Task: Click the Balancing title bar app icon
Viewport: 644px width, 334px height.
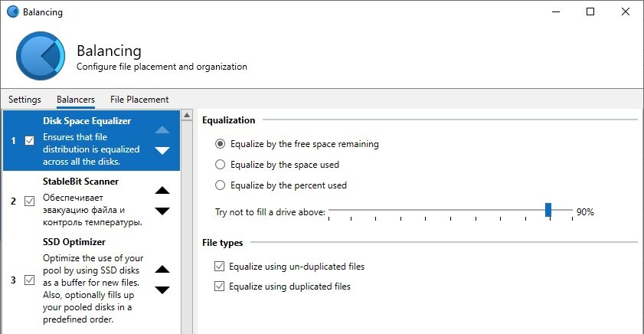Action: 13,11
